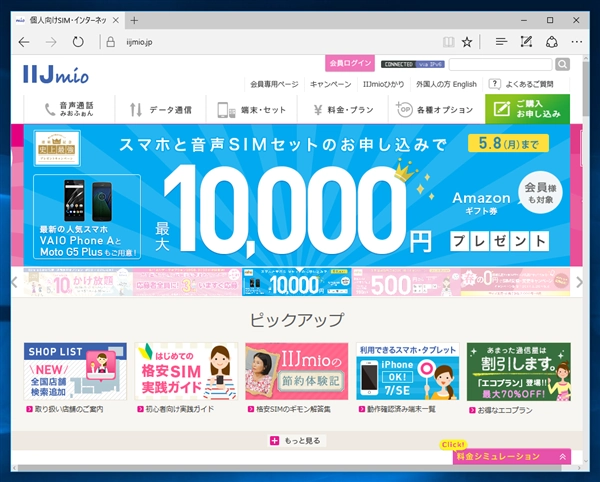The height and width of the screenshot is (482, 600).
Task: Open the SHOP LIST pickup card
Action: [75, 371]
